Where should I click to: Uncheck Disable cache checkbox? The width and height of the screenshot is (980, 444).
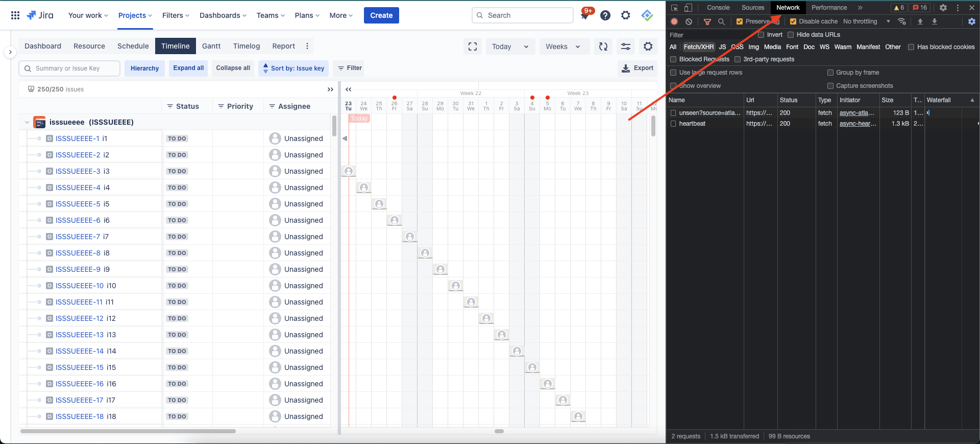(x=793, y=21)
